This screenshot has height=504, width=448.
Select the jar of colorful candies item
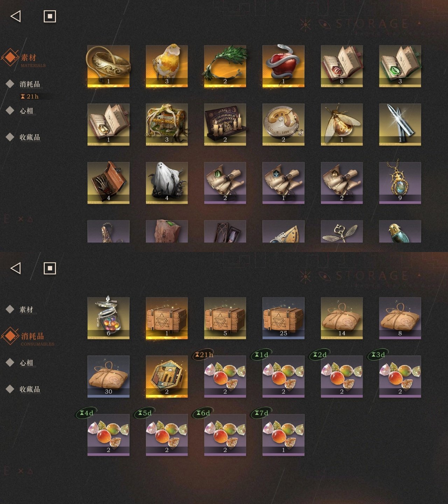click(x=108, y=318)
